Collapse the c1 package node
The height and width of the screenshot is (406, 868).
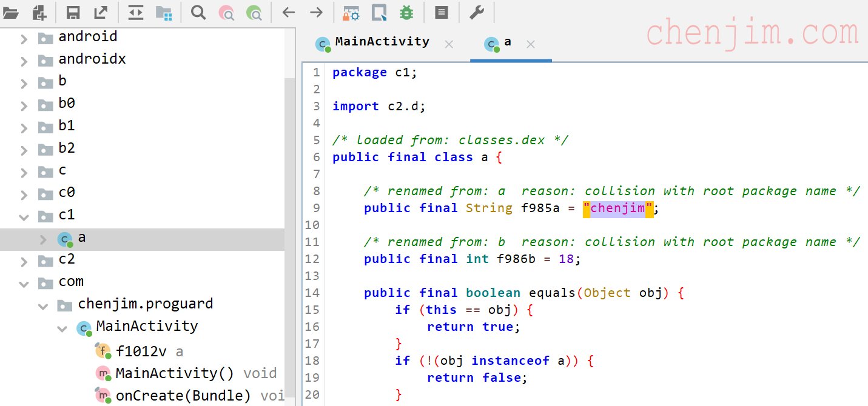click(24, 216)
